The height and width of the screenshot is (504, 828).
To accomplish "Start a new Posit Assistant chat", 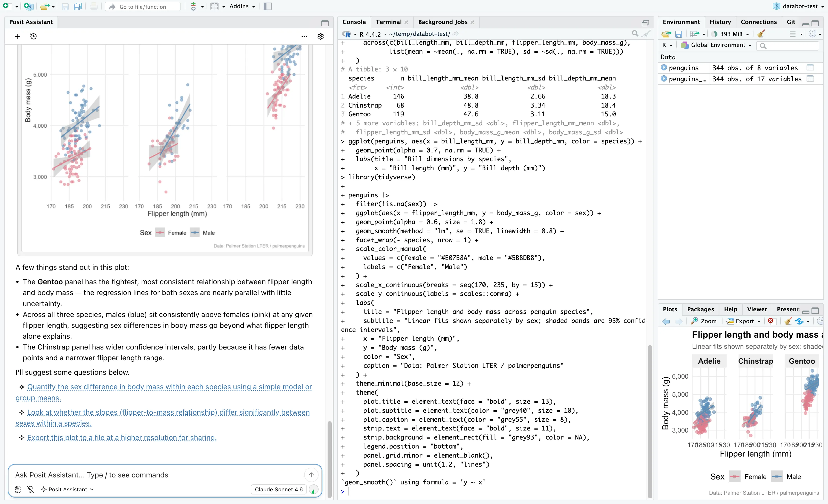I will (17, 36).
